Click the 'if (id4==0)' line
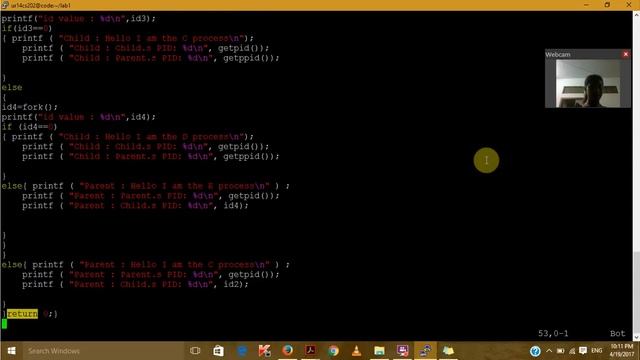 (x=29, y=127)
